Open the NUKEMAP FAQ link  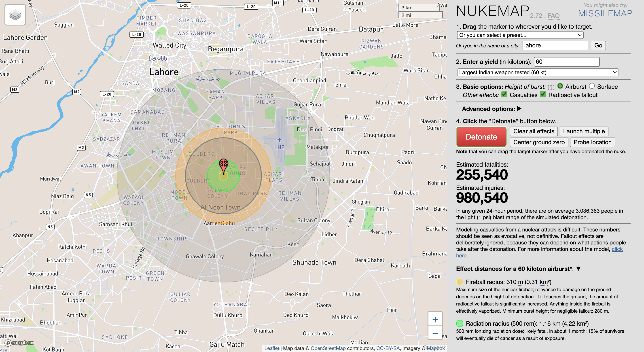(553, 16)
